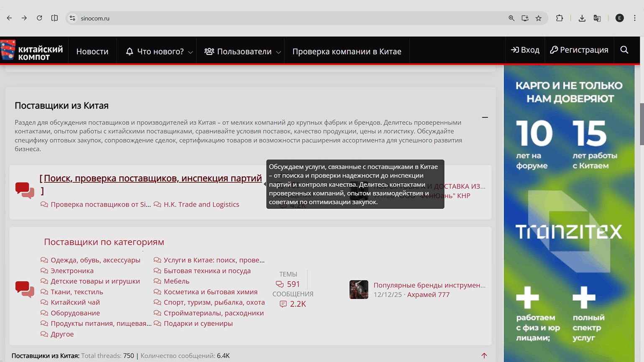644x362 pixels.
Task: Click the scroll-to-top red arrow
Action: (484, 356)
